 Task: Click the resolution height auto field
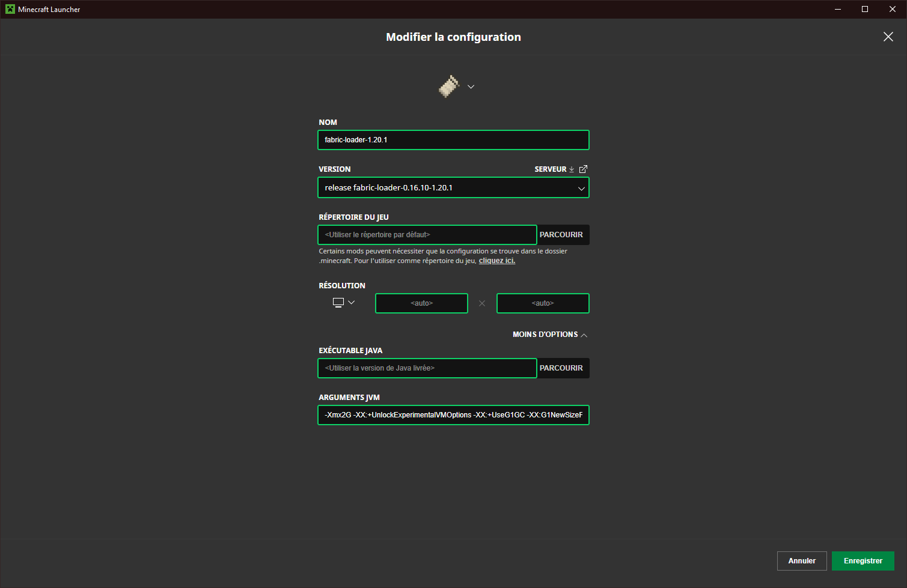click(x=543, y=303)
